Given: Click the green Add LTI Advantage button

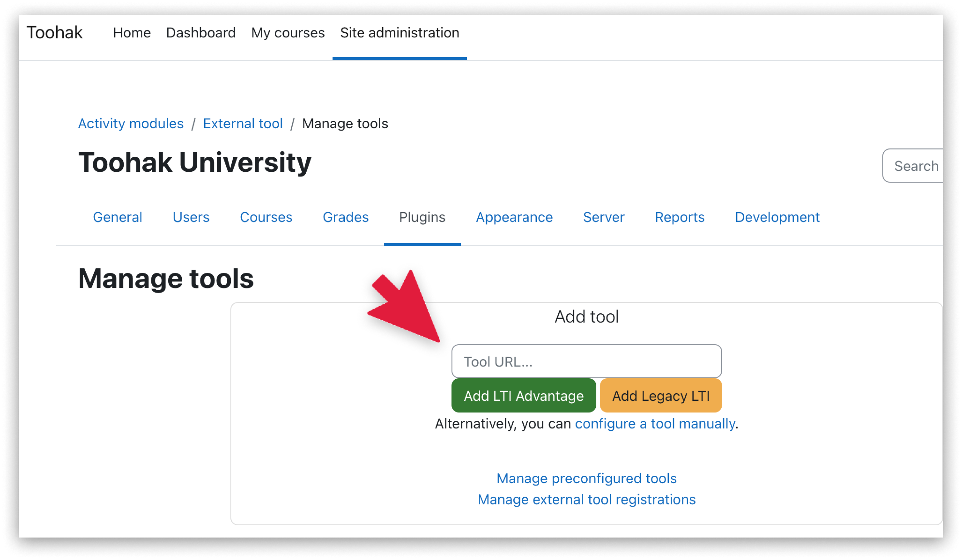Looking at the screenshot, I should 524,396.
